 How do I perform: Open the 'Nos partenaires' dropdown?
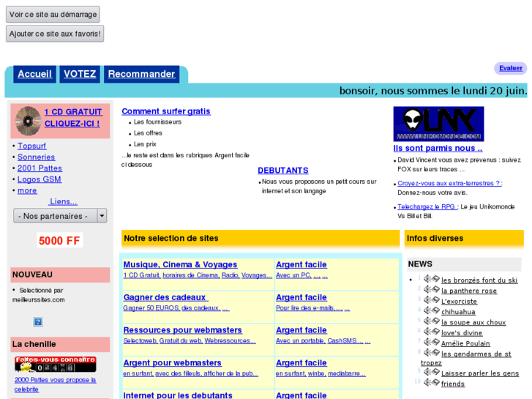pyautogui.click(x=60, y=216)
